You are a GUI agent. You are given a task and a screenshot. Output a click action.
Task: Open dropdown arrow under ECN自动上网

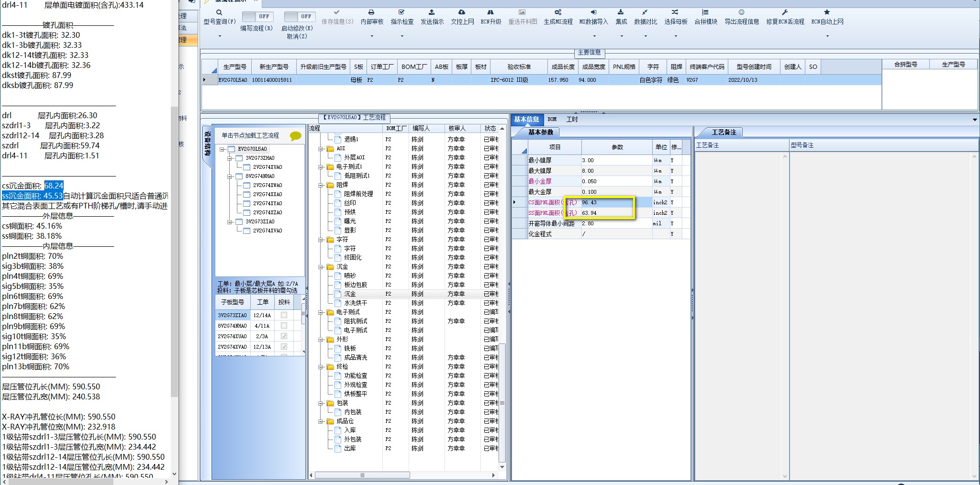tap(827, 36)
